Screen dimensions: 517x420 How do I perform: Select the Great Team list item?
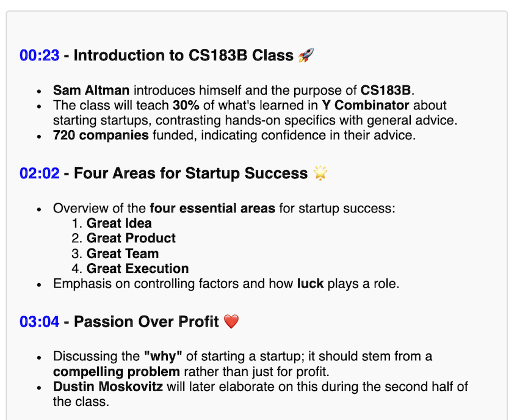(x=123, y=254)
